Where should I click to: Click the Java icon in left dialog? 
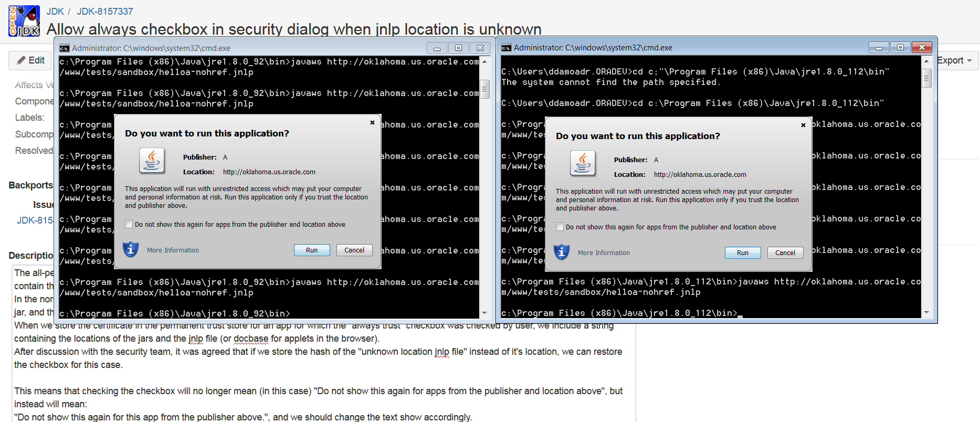tap(152, 161)
